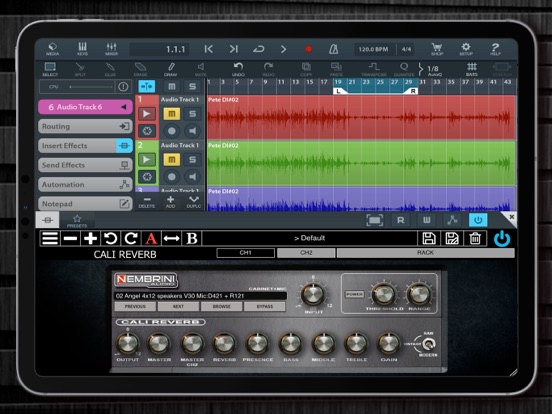This screenshot has height=414, width=552.
Task: Solo track 1 with S button
Action: coord(192,114)
